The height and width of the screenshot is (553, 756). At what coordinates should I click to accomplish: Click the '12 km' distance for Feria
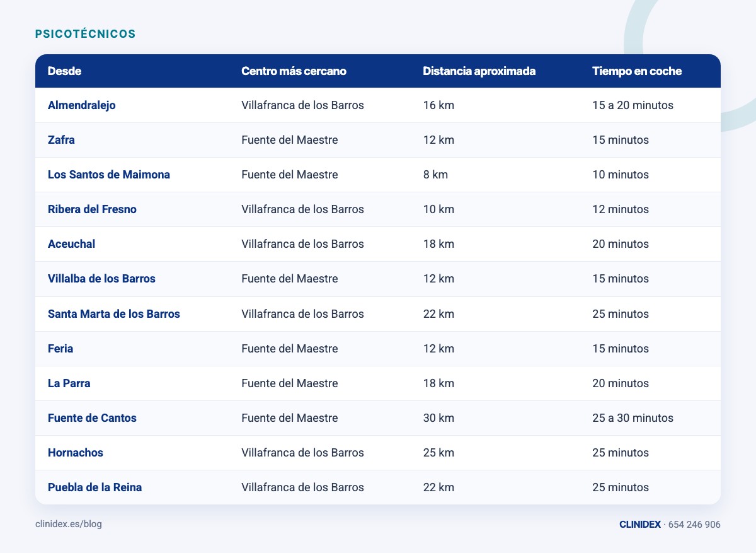tap(438, 349)
